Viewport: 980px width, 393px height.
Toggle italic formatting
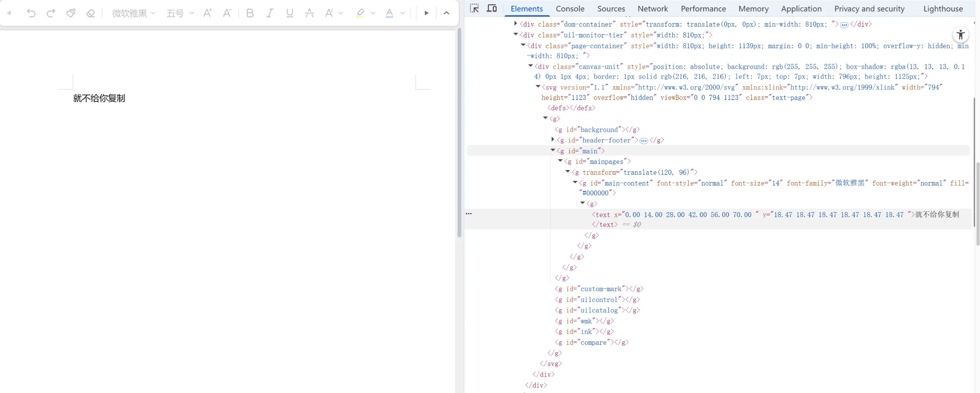pos(270,13)
